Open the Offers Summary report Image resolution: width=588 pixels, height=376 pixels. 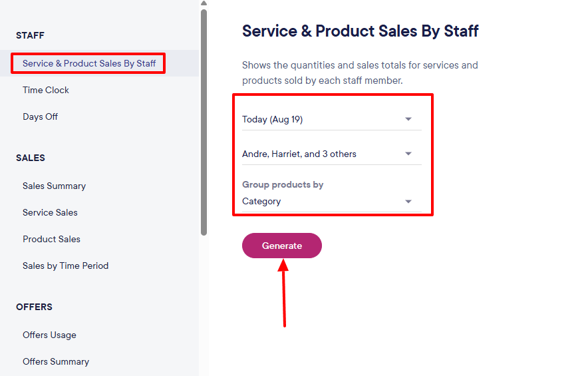point(55,361)
